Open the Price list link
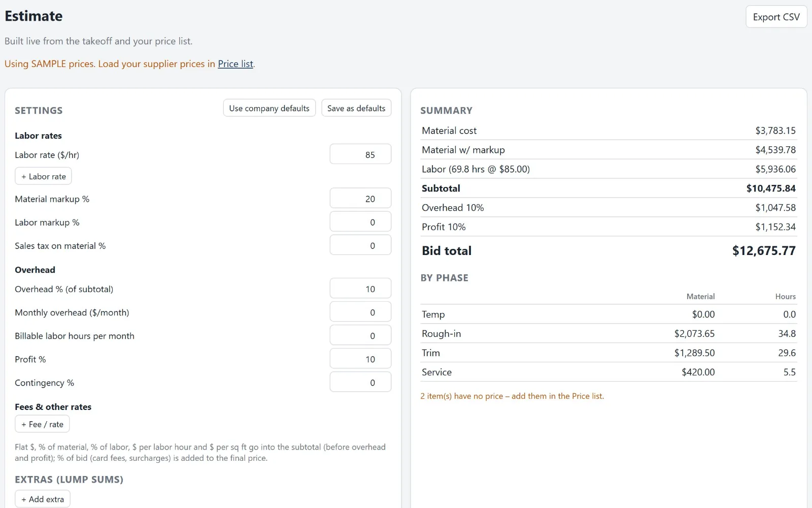 (x=235, y=64)
